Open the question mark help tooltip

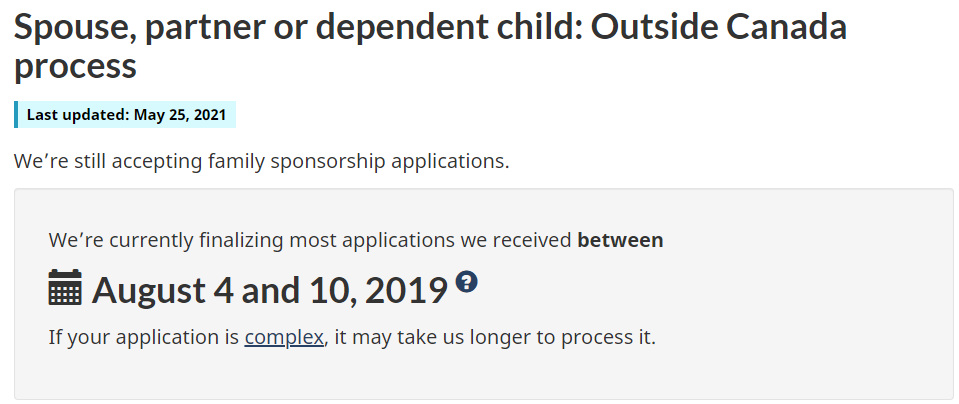click(x=466, y=281)
